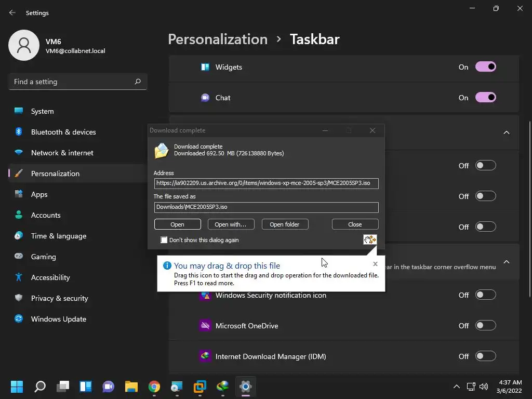Click the search magnifier in Find a setting
This screenshot has width=532, height=399.
click(137, 82)
